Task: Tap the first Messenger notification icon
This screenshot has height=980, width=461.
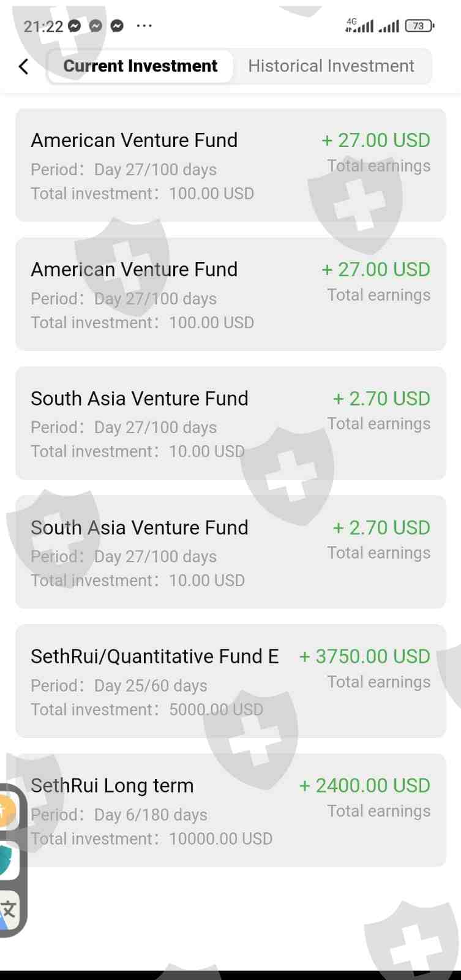Action: [x=75, y=26]
